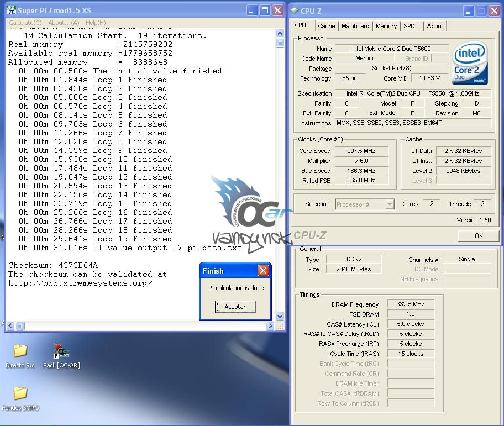Minimize the Super PI window
This screenshot has height=426, width=504.
(x=251, y=10)
